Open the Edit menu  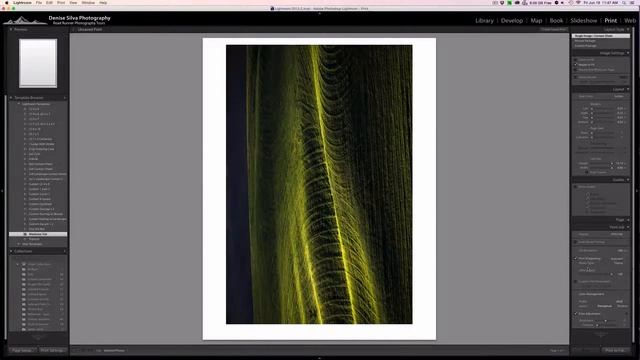click(x=49, y=2)
